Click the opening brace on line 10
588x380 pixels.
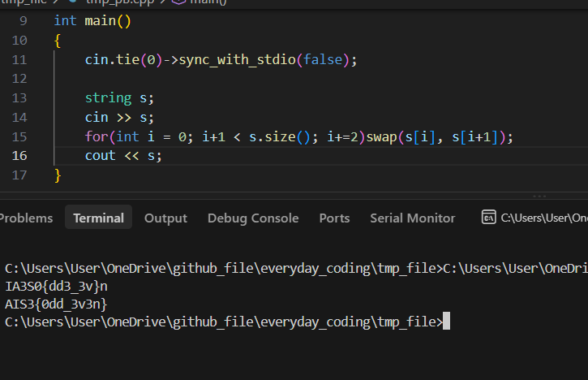pyautogui.click(x=58, y=41)
